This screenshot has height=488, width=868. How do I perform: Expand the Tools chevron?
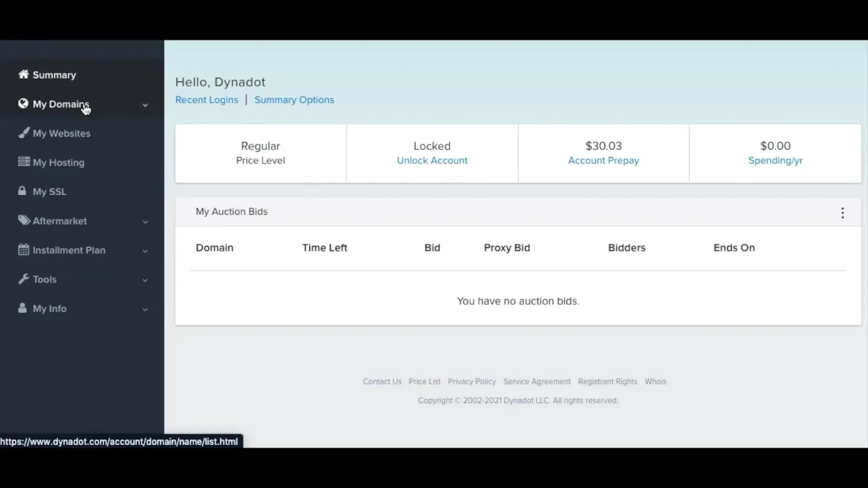tap(145, 280)
